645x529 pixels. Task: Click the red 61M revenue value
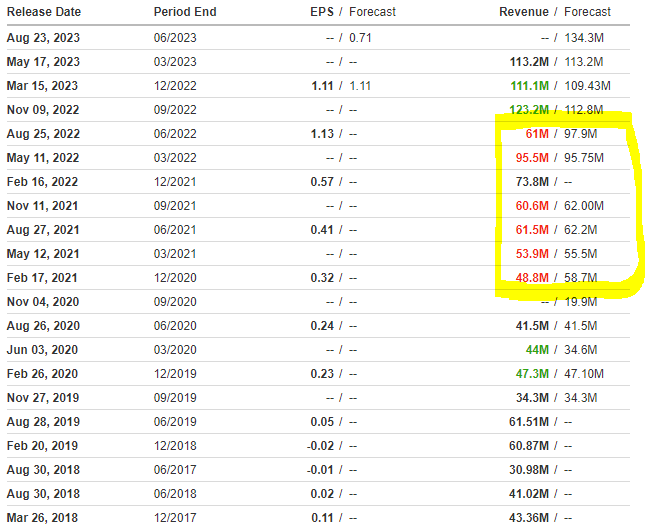coord(535,134)
